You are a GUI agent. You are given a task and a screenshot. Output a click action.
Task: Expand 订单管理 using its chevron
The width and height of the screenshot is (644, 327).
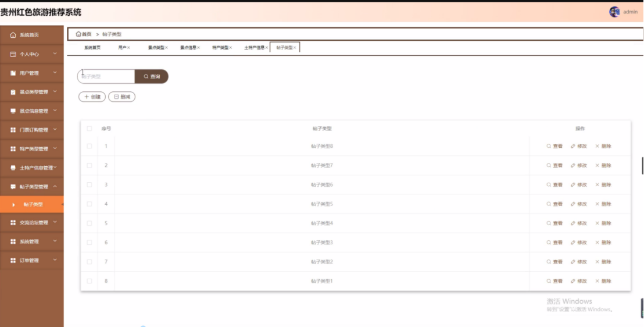55,260
